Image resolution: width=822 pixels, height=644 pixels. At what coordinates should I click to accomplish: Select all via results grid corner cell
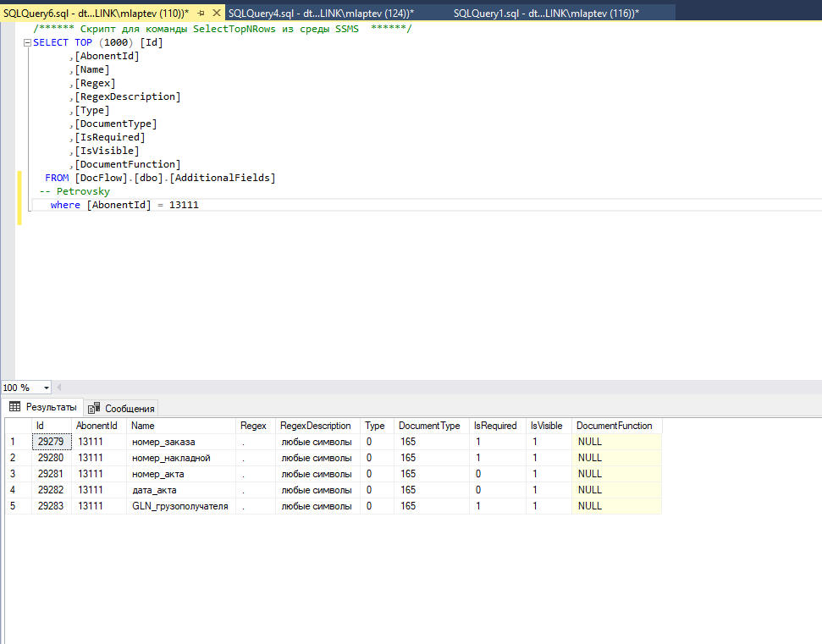[16, 426]
